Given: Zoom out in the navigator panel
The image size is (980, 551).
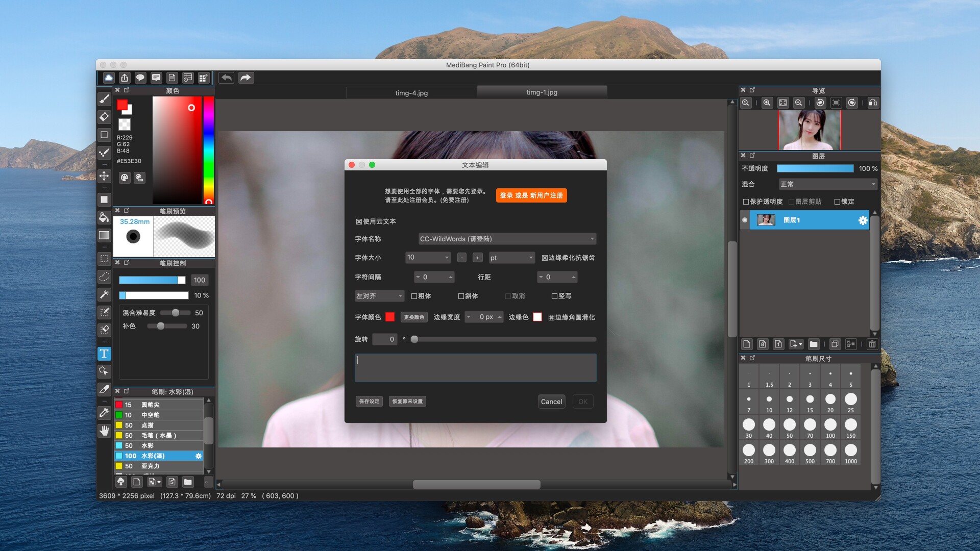Looking at the screenshot, I should 799,103.
